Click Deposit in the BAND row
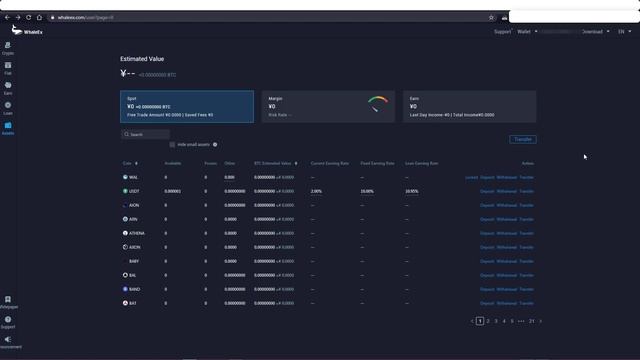 (487, 289)
